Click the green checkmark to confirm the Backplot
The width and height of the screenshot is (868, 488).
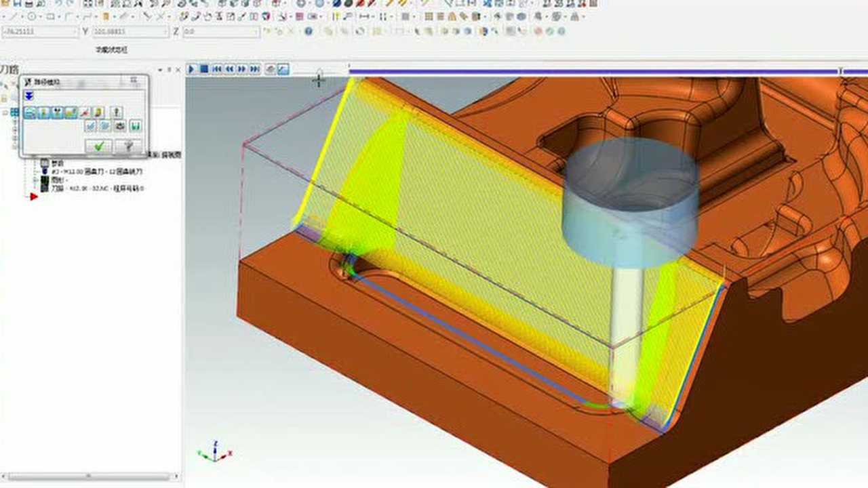click(100, 146)
